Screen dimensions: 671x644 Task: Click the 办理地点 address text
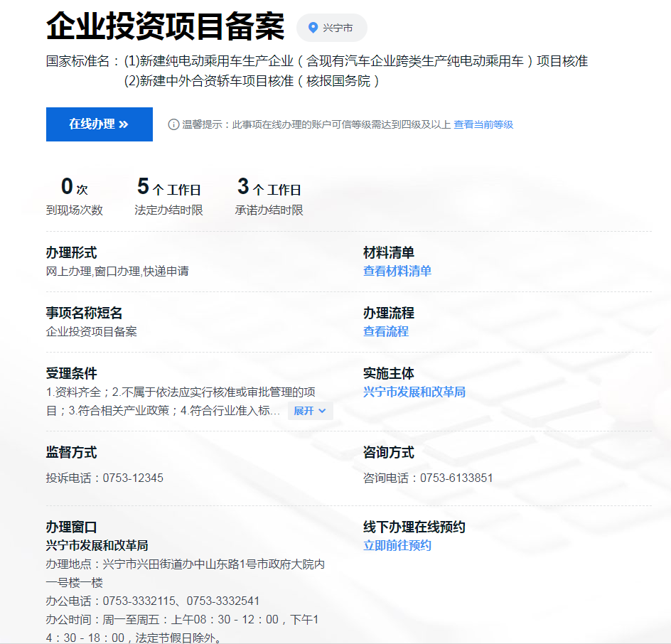[186, 564]
